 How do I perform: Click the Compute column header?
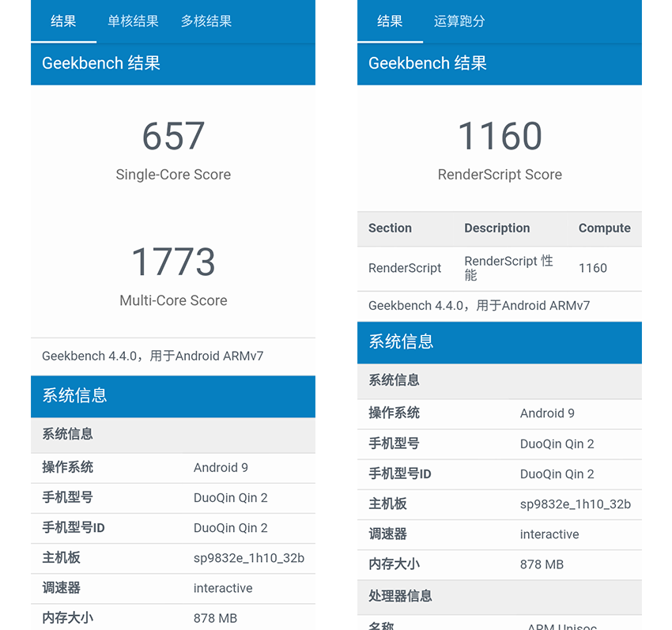[x=605, y=228]
